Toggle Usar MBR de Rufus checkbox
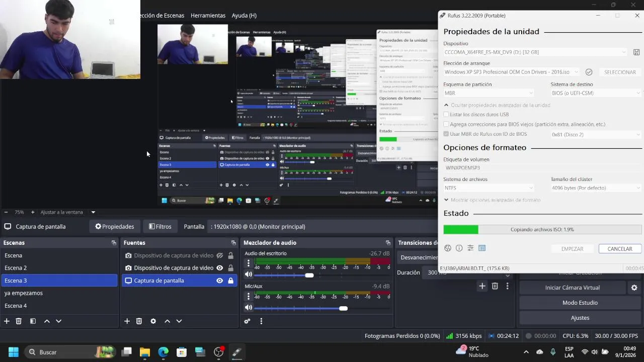The width and height of the screenshot is (644, 362). 446,134
